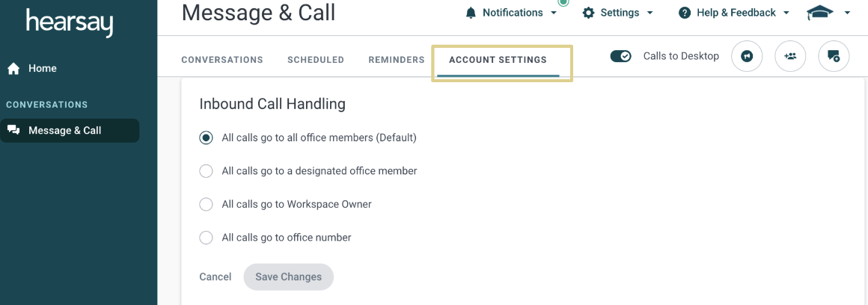Start a new message with chat-plus icon
The width and height of the screenshot is (868, 305).
[834, 56]
